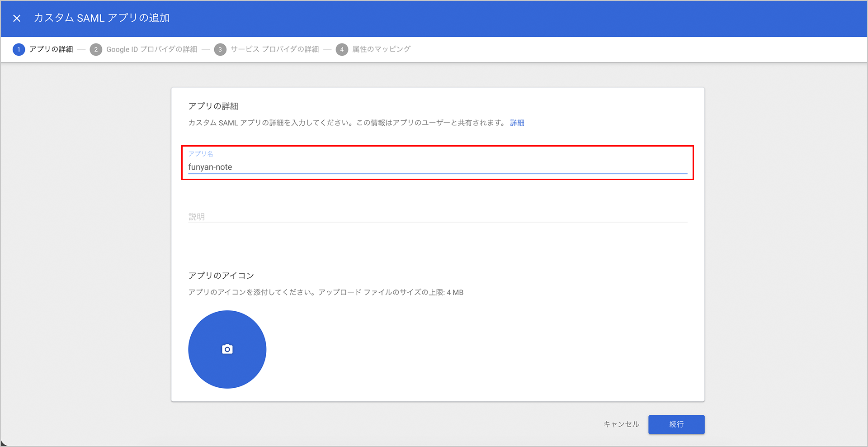Go to サービス プロバイダの詳細 step
Screen dimensions: 868x447
(274, 49)
